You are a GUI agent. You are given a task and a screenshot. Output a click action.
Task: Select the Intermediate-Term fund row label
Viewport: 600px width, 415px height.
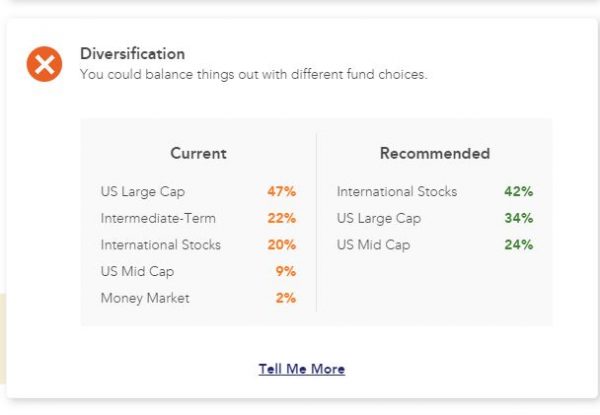coord(158,218)
